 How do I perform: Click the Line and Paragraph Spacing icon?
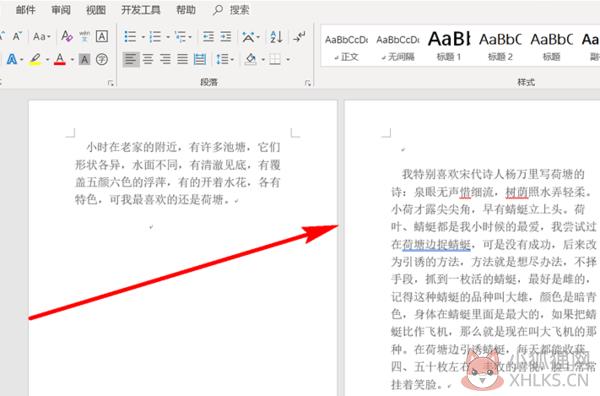222,59
